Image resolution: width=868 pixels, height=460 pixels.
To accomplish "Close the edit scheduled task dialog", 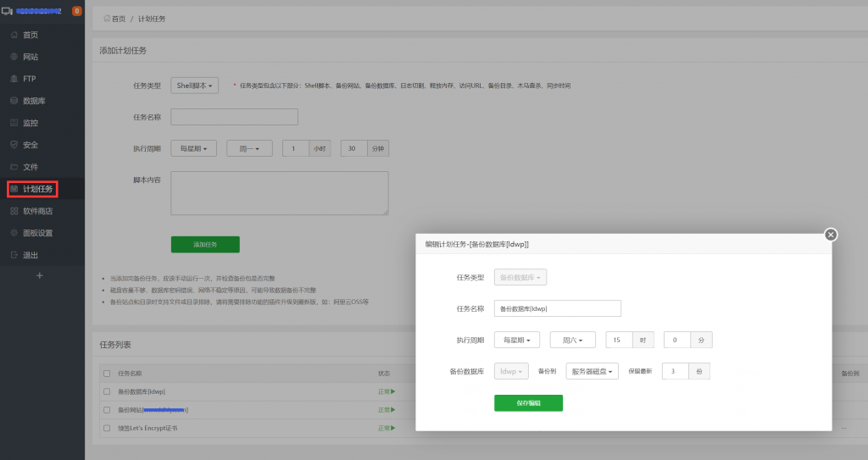I will (x=831, y=235).
